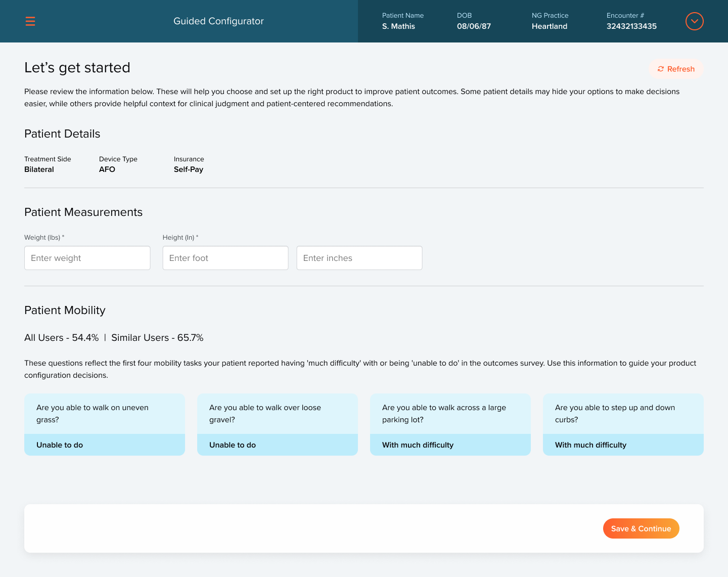Image resolution: width=728 pixels, height=577 pixels.
Task: Click the Refresh button
Action: point(676,69)
